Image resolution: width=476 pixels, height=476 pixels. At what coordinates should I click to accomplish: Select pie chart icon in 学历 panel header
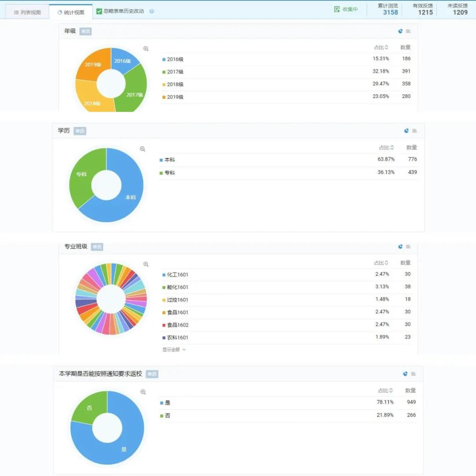[406, 131]
